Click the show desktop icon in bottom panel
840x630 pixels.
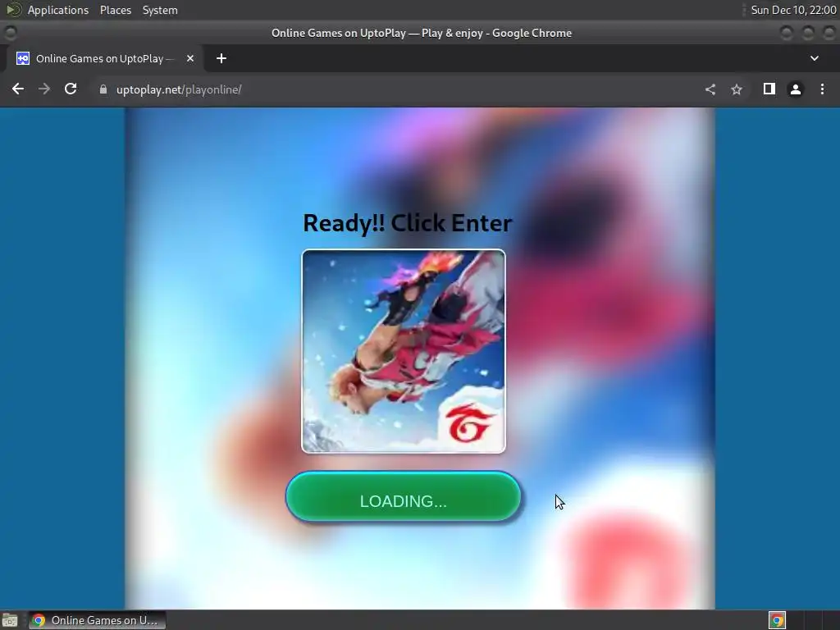(10, 620)
